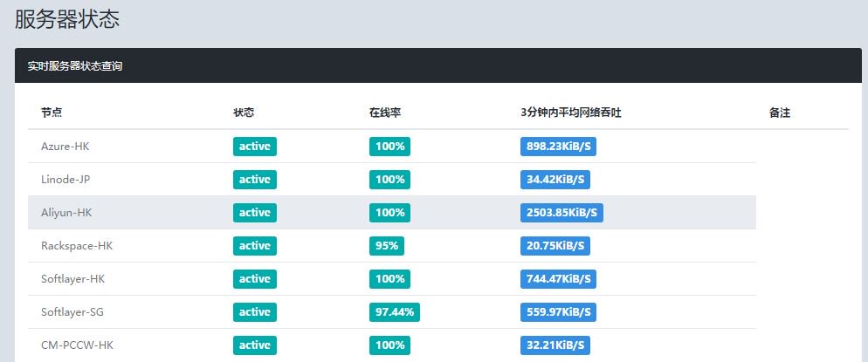Select the Linode-JP node name
The width and height of the screenshot is (868, 362).
[65, 180]
